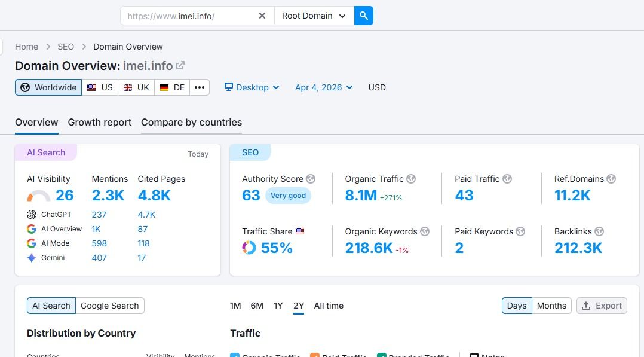Click the globe icon beside Ref.Domains
Image resolution: width=644 pixels, height=357 pixels.
[x=611, y=179]
